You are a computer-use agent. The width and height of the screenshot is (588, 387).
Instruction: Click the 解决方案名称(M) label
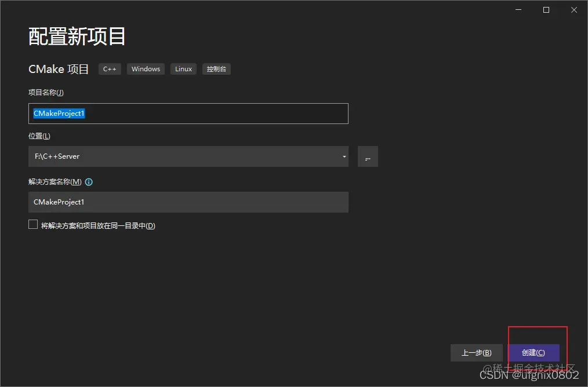point(54,182)
